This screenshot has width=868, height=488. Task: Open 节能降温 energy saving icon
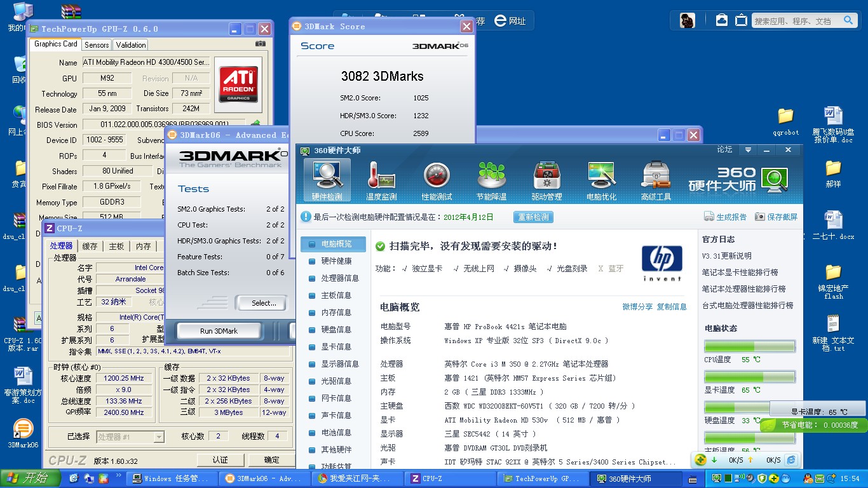click(x=492, y=180)
